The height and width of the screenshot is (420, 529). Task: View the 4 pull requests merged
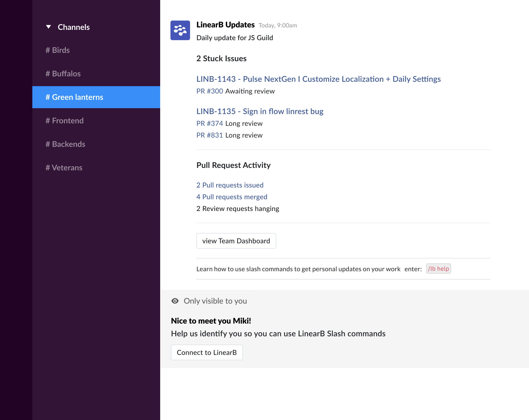pos(231,197)
